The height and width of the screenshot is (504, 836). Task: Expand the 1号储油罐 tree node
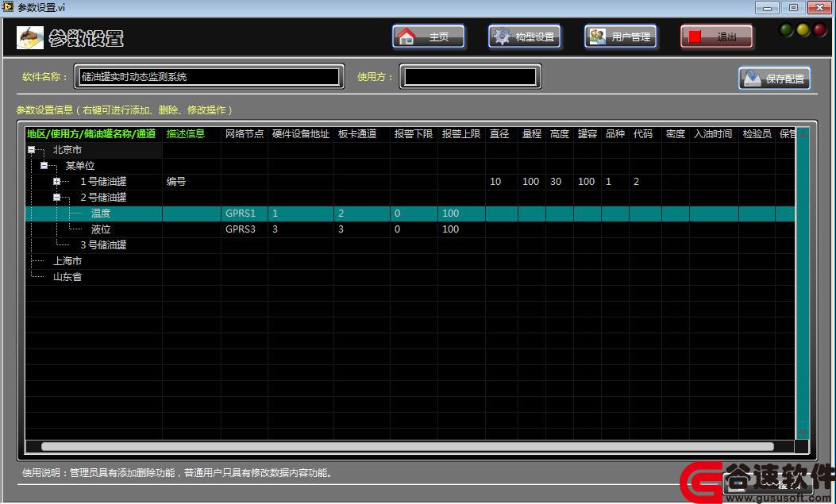57,182
